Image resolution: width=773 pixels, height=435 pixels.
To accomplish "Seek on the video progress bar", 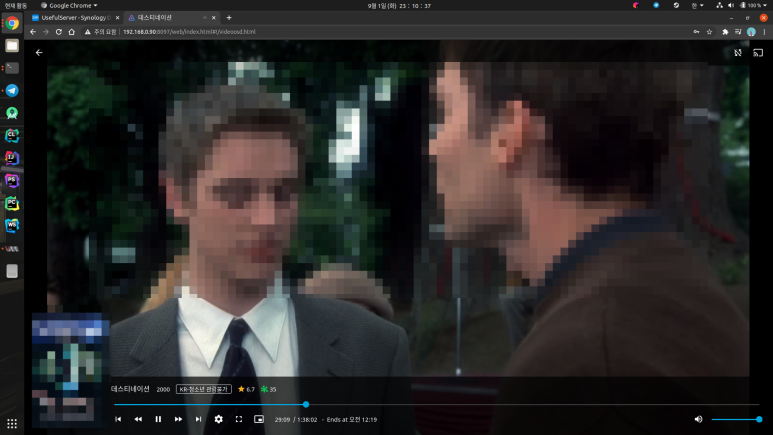I will click(x=436, y=404).
